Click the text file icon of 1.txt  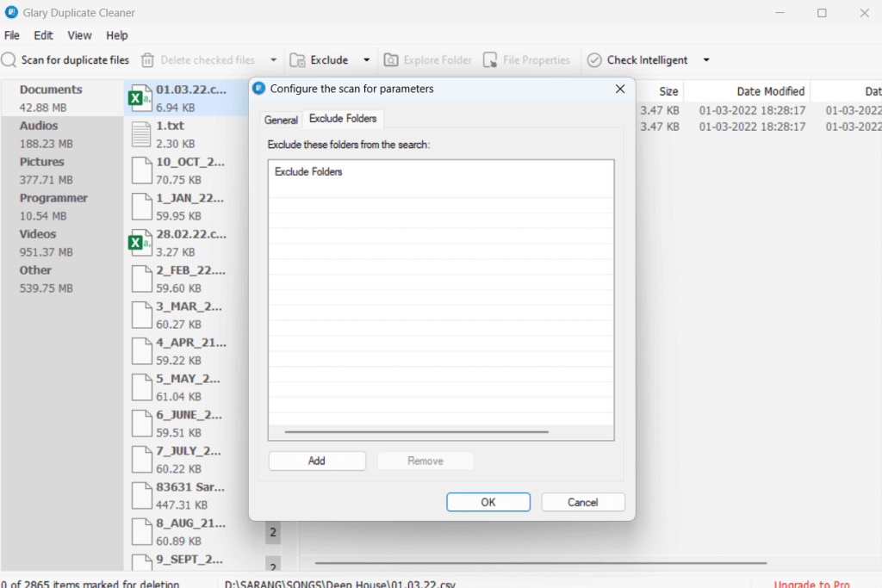click(140, 134)
